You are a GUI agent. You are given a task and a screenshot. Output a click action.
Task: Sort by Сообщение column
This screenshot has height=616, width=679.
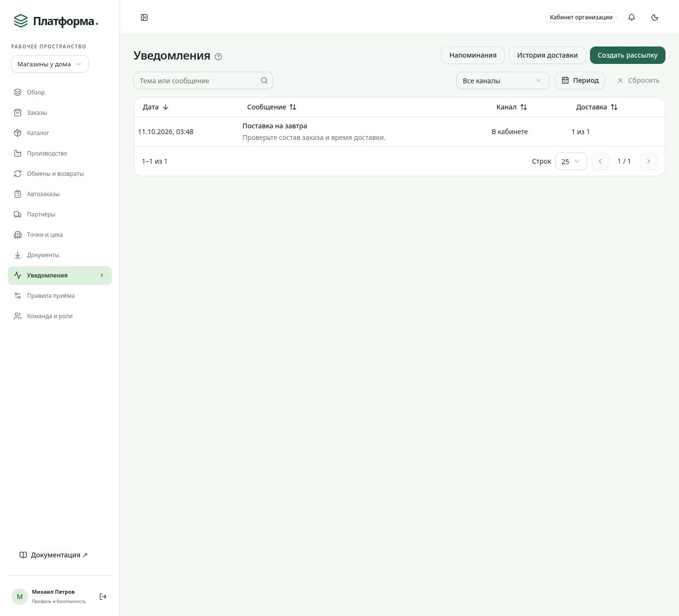[x=272, y=107]
